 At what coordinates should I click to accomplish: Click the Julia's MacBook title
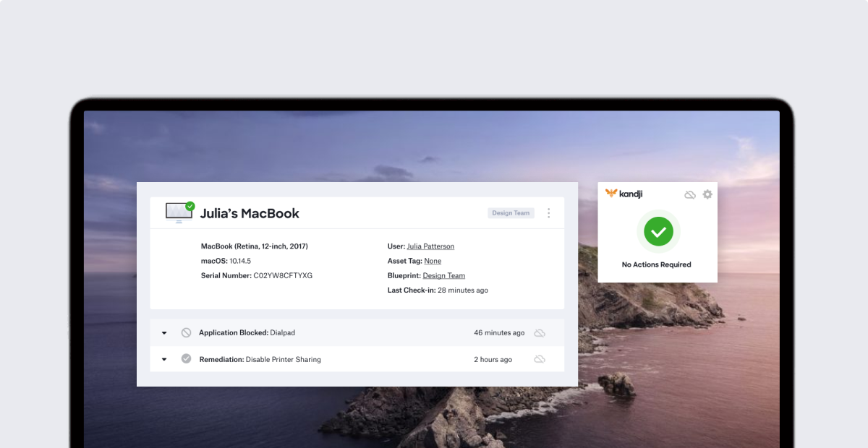[x=250, y=213]
